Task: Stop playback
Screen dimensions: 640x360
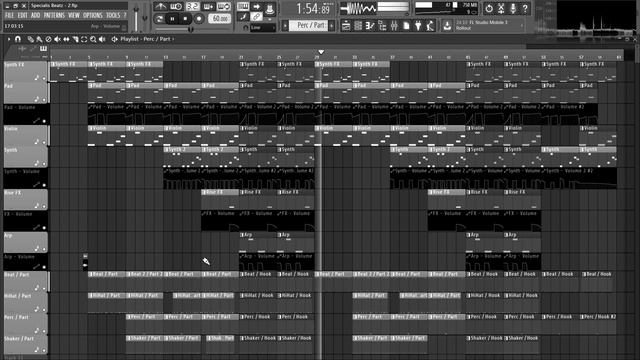Action: tap(186, 19)
